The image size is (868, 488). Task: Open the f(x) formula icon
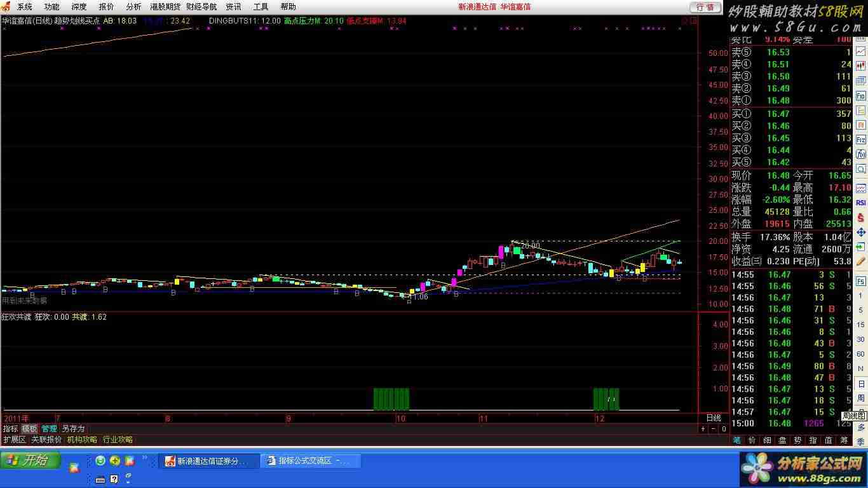(x=861, y=154)
